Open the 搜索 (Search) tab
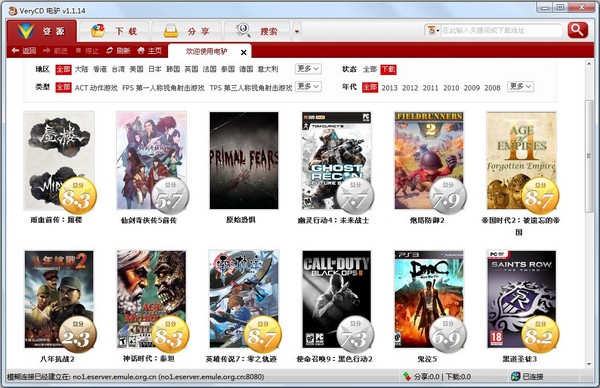Viewport: 600px width, 388px height. point(257,31)
